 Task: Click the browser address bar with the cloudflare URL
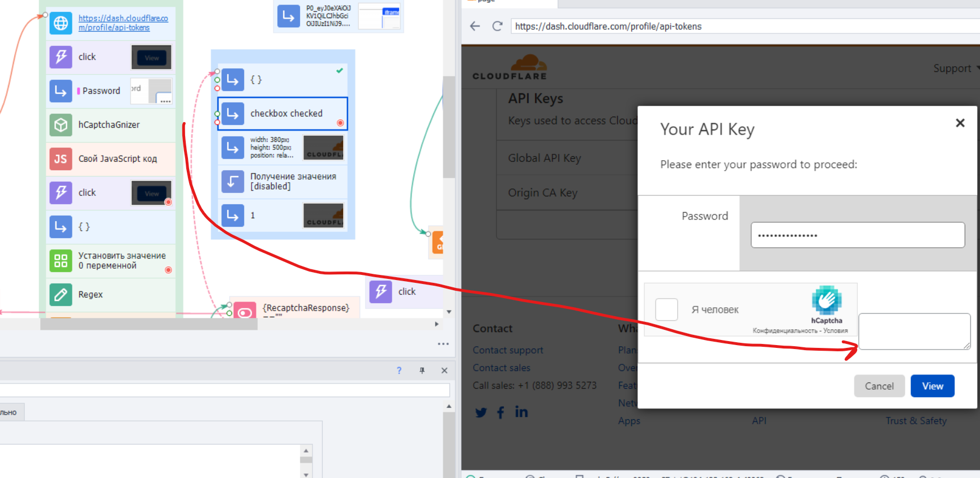[x=745, y=26]
